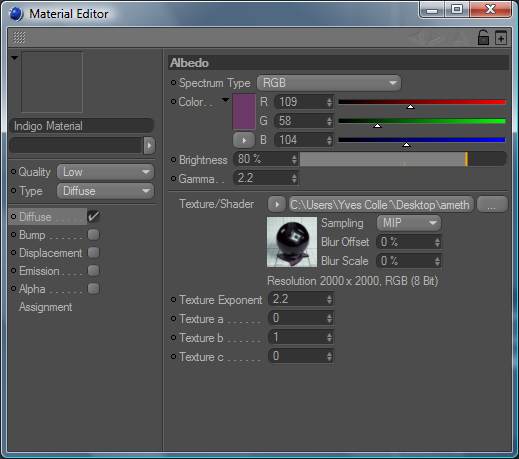
Task: Open the Sampling MIP dropdown
Action: 409,223
